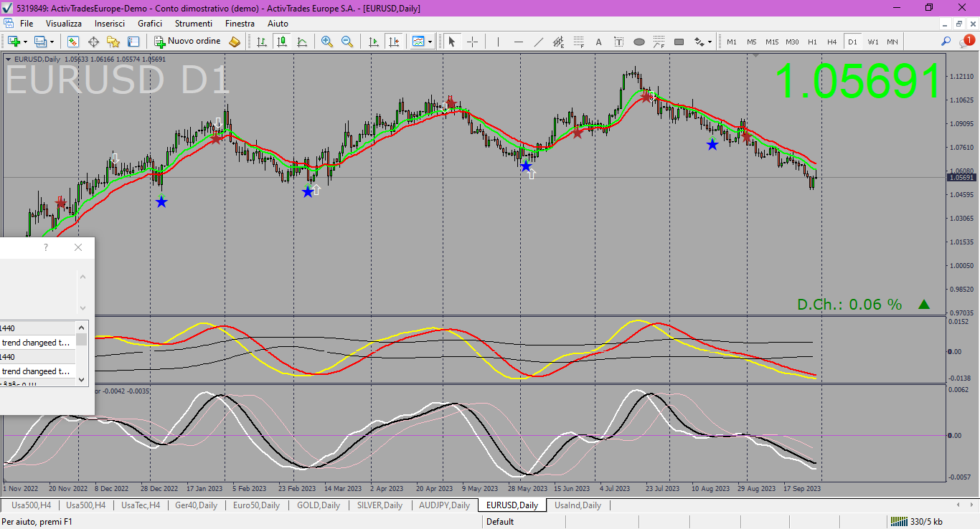Expand the new chart dropdown arrow
Image resolution: width=980 pixels, height=529 pixels.
coord(26,42)
